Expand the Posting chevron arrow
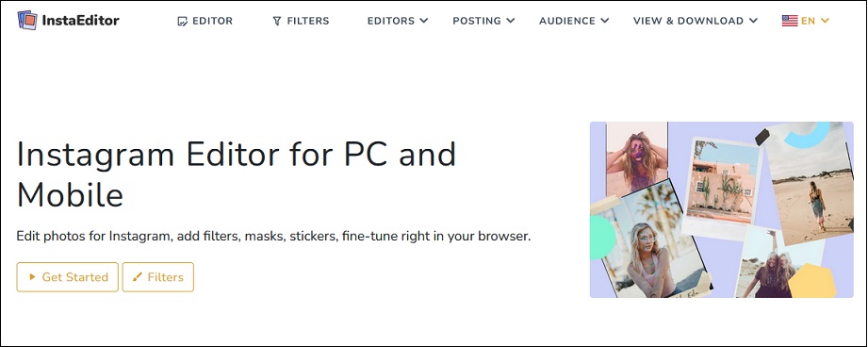This screenshot has height=347, width=868. tap(511, 21)
